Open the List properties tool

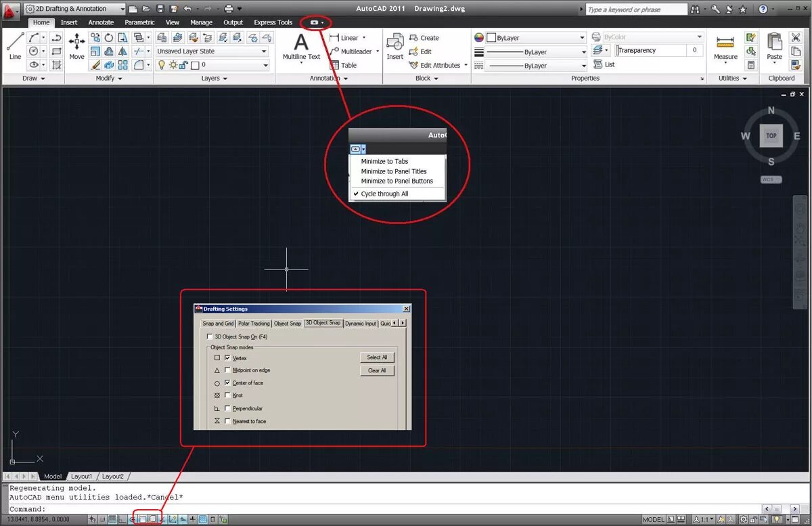604,64
